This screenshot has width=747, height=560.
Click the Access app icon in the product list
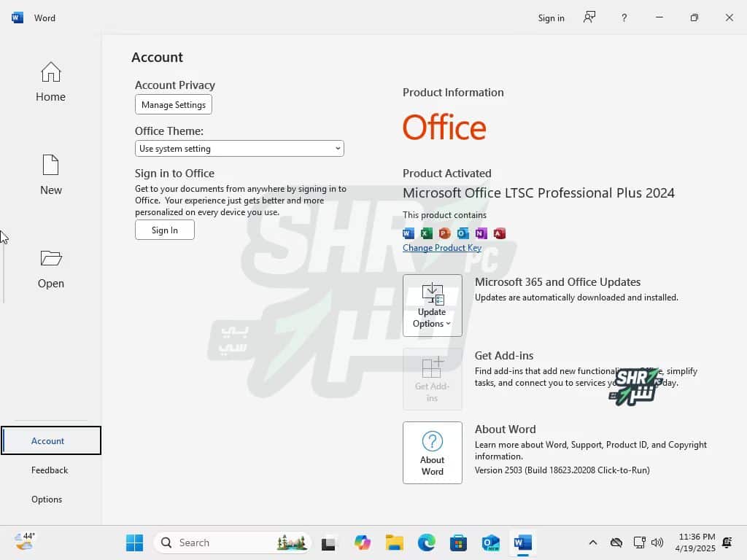(499, 233)
